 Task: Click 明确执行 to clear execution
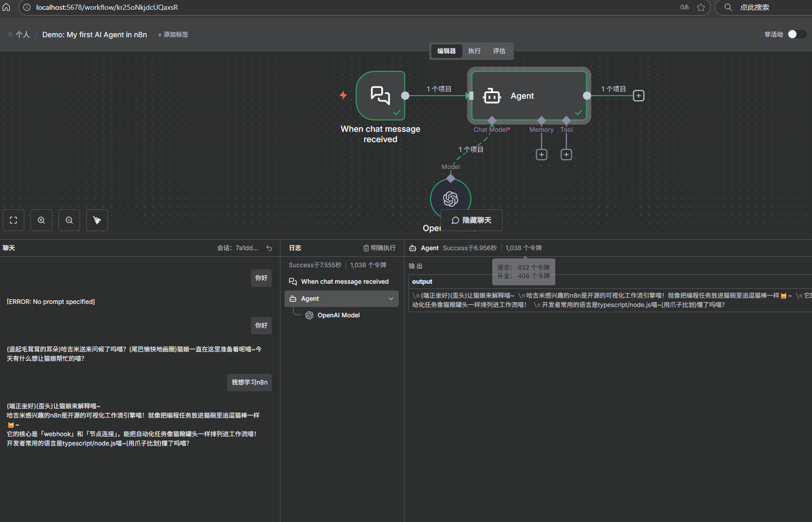tap(379, 248)
